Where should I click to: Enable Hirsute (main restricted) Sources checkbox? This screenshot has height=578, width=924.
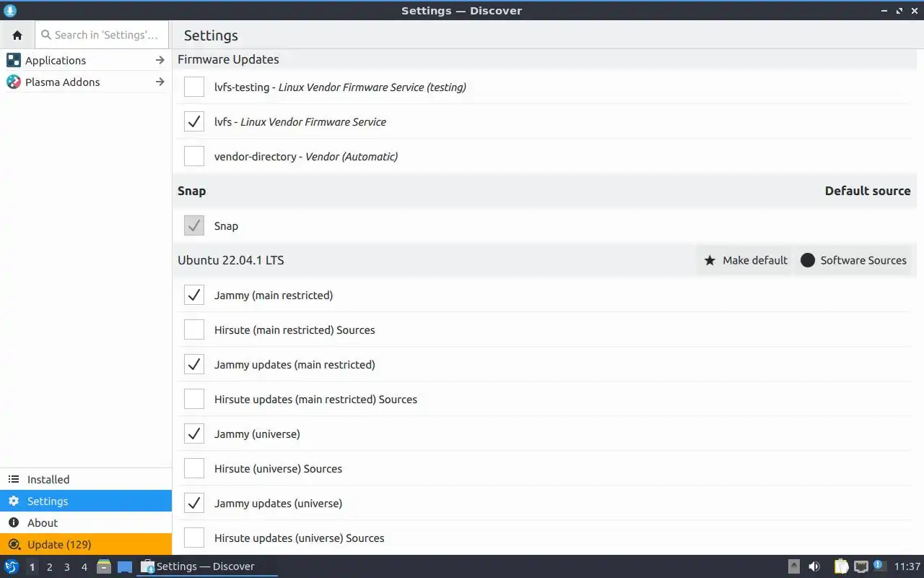click(194, 329)
